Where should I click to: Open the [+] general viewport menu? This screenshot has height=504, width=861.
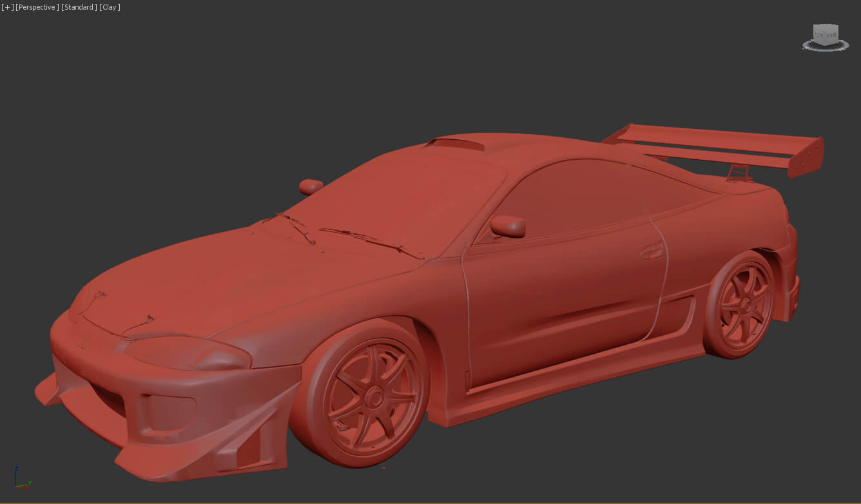pyautogui.click(x=7, y=7)
